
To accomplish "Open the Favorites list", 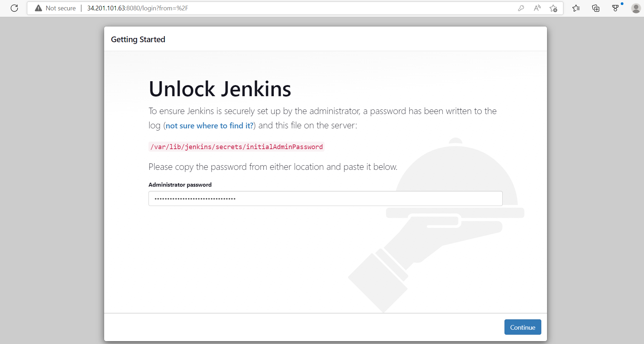I will point(576,8).
